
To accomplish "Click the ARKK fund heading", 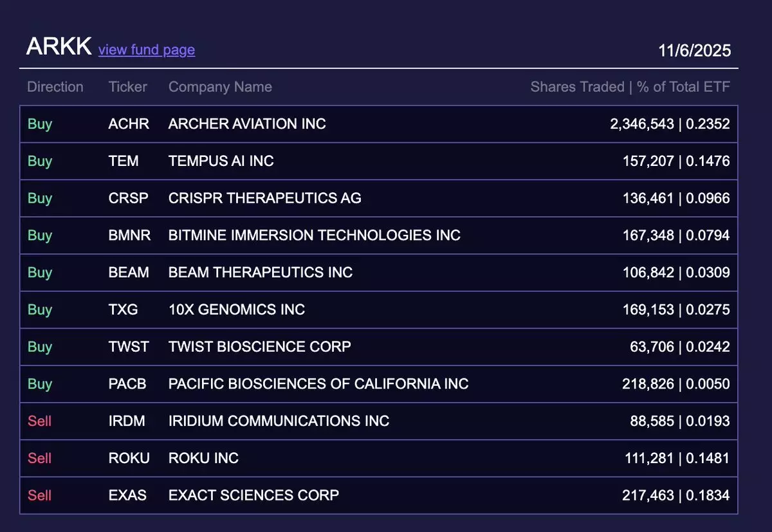I will (59, 47).
